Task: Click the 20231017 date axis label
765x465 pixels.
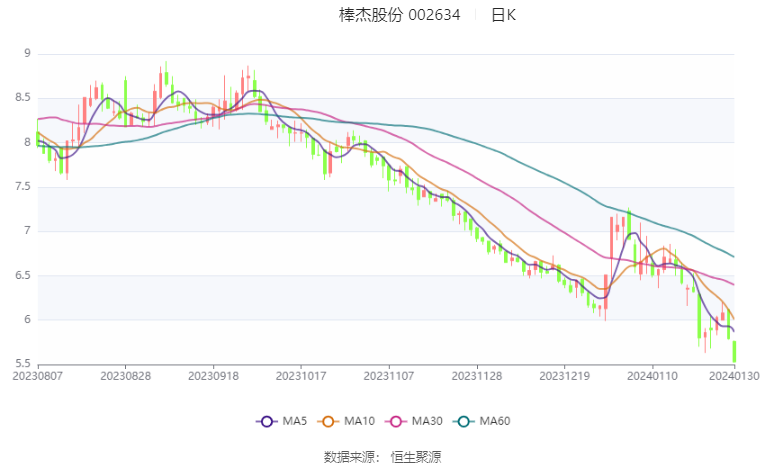Action: (301, 376)
